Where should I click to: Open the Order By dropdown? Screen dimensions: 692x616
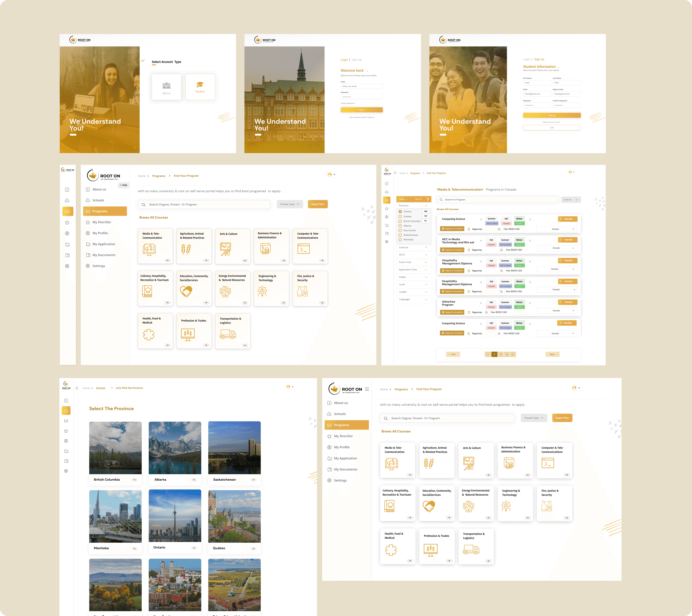coord(571,200)
